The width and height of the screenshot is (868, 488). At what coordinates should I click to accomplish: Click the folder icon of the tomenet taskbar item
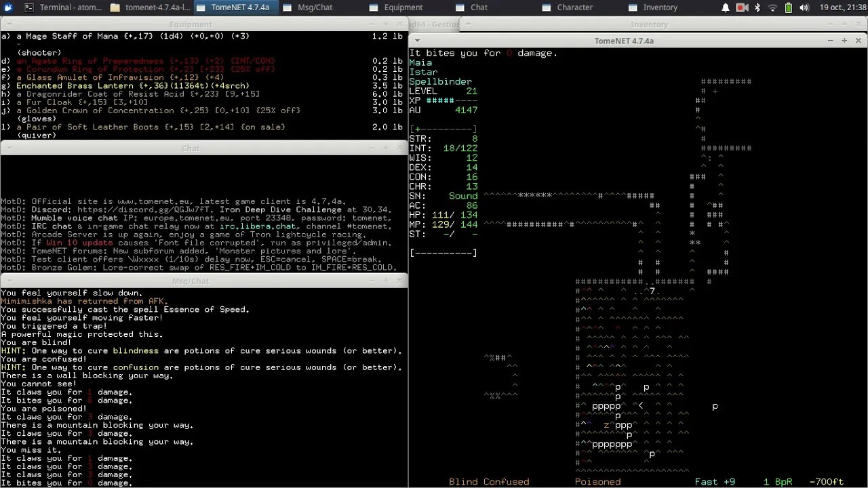coord(115,7)
